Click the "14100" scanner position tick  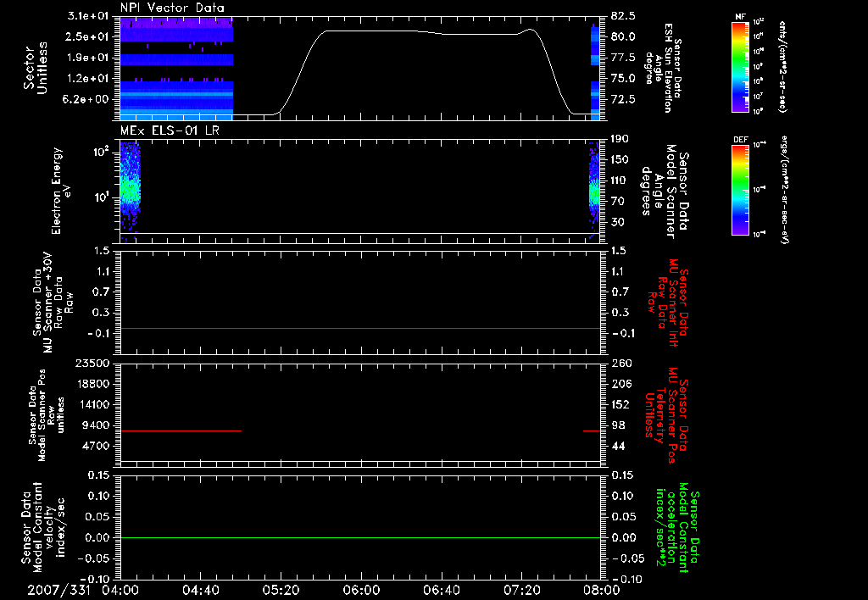(93, 404)
